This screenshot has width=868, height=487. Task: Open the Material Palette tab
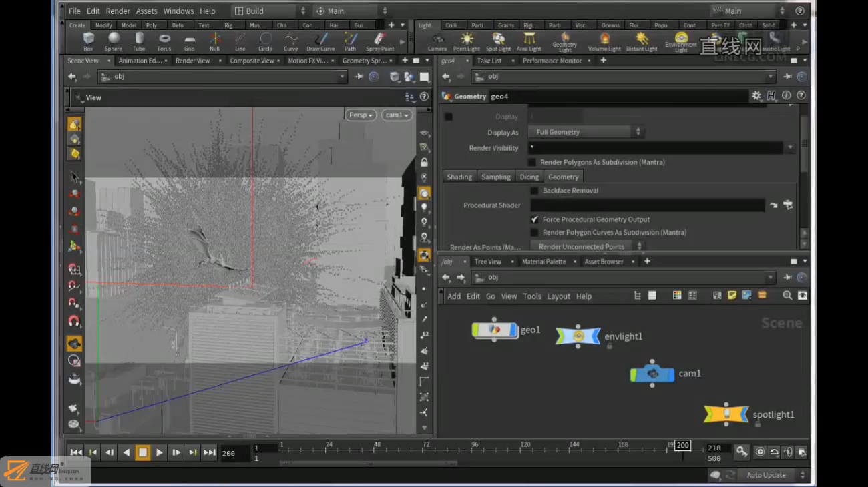(x=544, y=262)
